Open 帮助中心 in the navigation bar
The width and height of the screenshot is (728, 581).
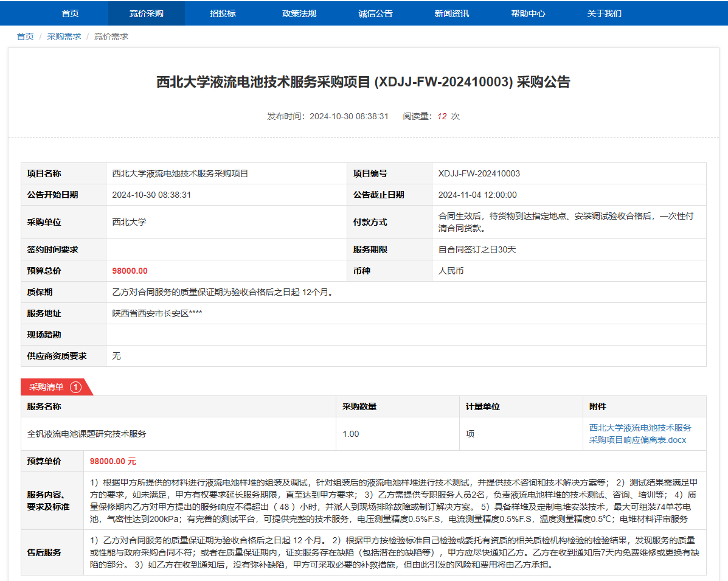tap(529, 13)
